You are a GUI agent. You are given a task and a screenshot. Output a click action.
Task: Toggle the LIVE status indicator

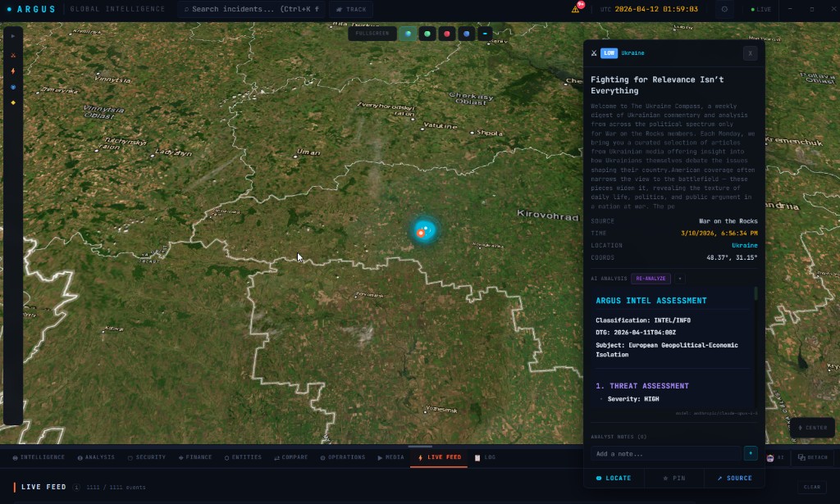click(760, 9)
